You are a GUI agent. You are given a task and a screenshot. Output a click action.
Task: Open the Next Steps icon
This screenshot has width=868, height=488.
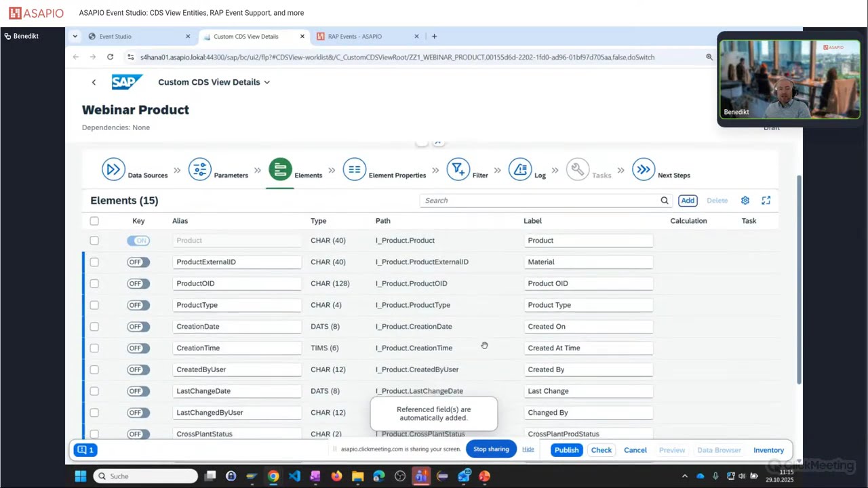(644, 169)
